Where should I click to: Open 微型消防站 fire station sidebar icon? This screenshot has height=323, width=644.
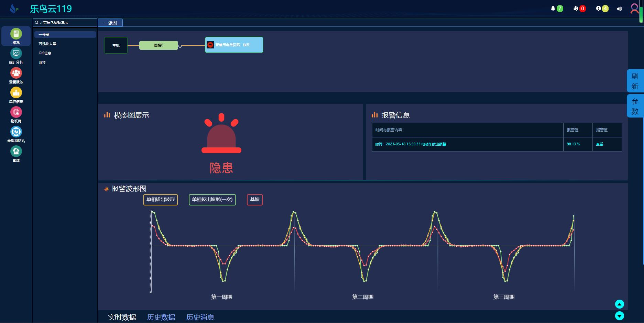(16, 132)
